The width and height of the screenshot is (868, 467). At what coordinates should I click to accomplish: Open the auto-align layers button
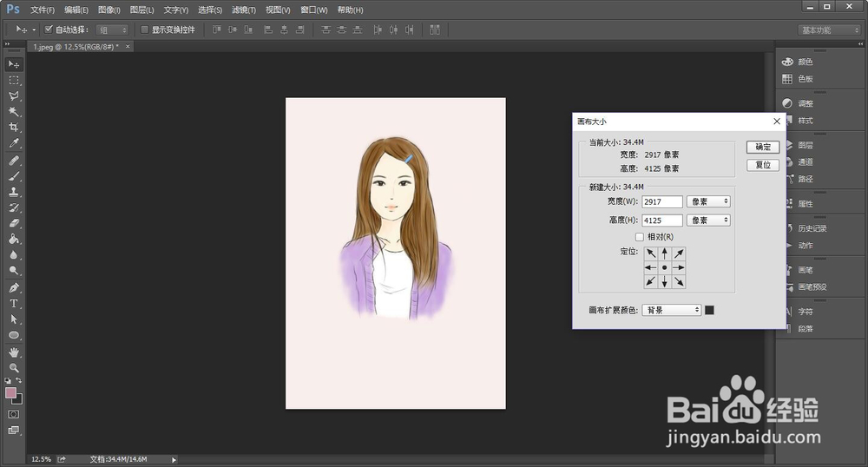point(435,30)
